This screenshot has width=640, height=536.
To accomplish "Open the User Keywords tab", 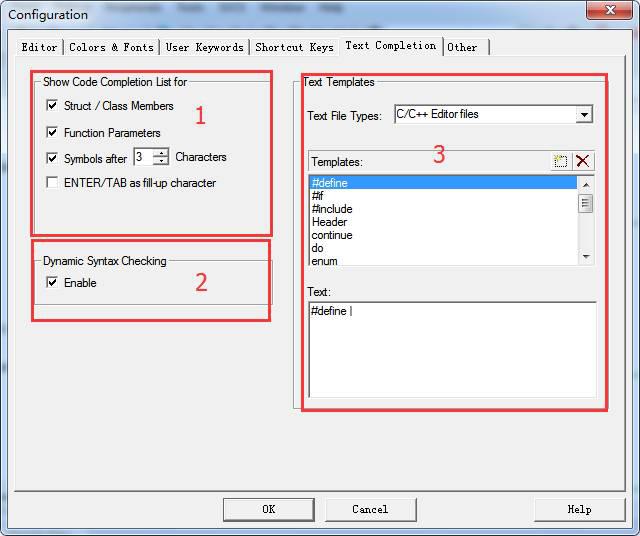I will click(204, 47).
